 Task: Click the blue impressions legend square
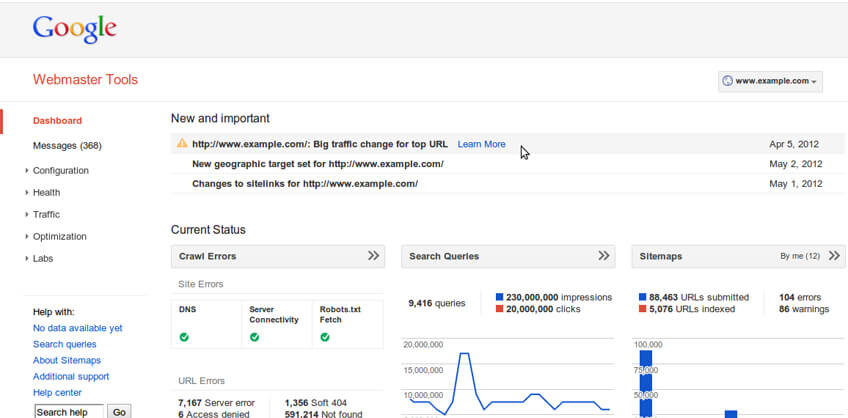click(499, 297)
